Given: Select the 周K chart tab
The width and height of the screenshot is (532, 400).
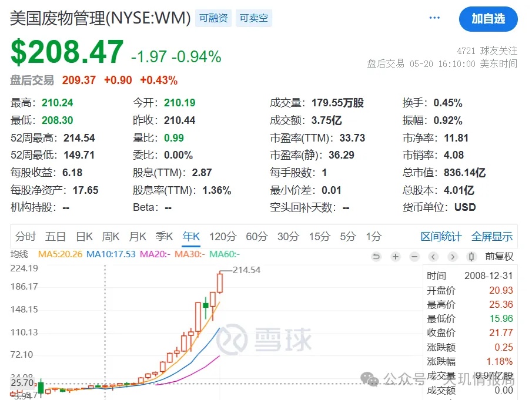Looking at the screenshot, I should coord(111,236).
